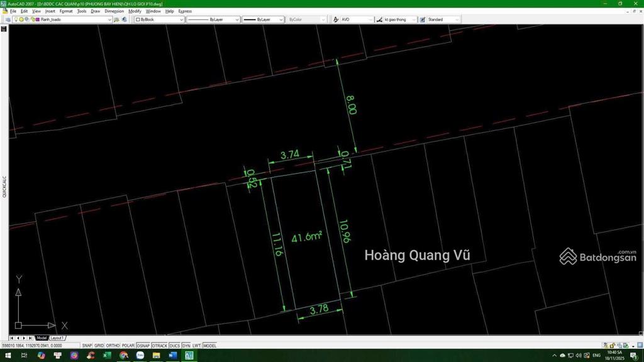Toggle GRID display in status bar
The width and height of the screenshot is (644, 362).
[x=99, y=346]
